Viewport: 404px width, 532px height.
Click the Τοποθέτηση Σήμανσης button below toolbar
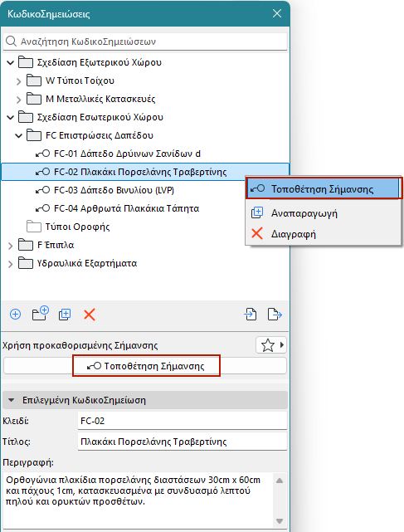(145, 366)
